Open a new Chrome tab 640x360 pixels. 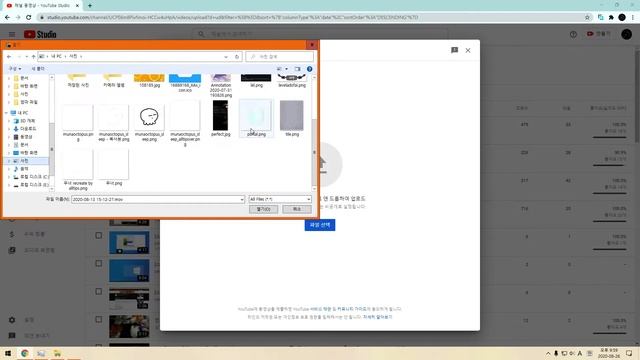tap(90, 6)
